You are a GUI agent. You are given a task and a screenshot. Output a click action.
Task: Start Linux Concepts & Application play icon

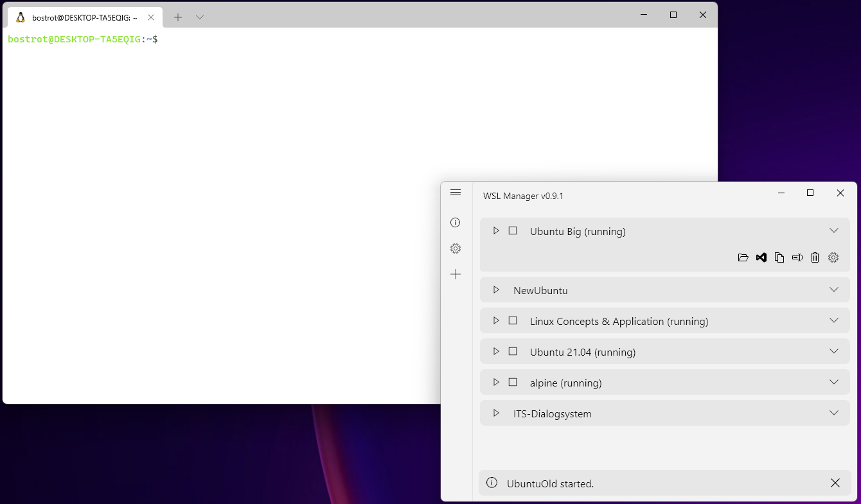pos(496,320)
